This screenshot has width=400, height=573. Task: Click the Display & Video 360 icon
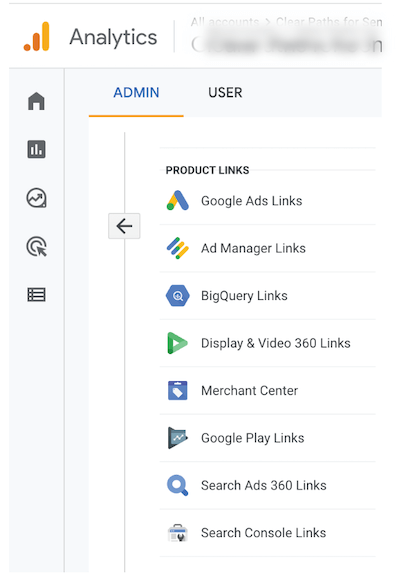tap(178, 343)
